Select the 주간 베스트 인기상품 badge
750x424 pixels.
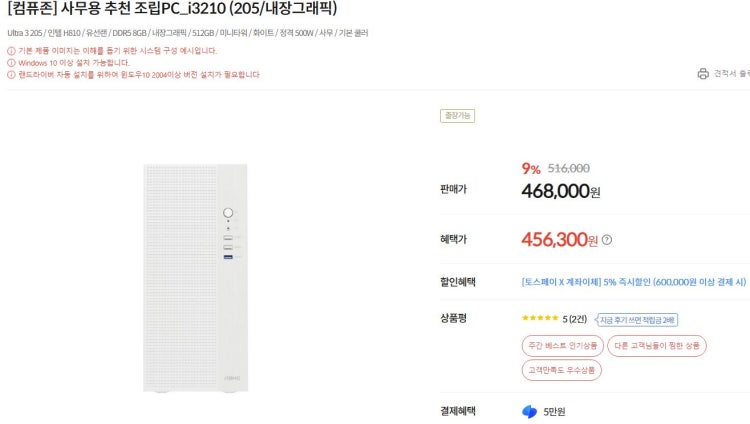(563, 345)
